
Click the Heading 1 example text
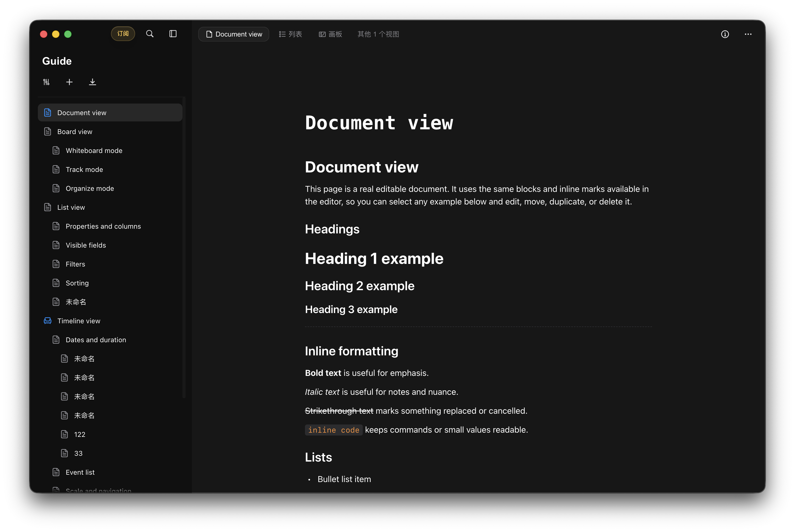pyautogui.click(x=374, y=259)
